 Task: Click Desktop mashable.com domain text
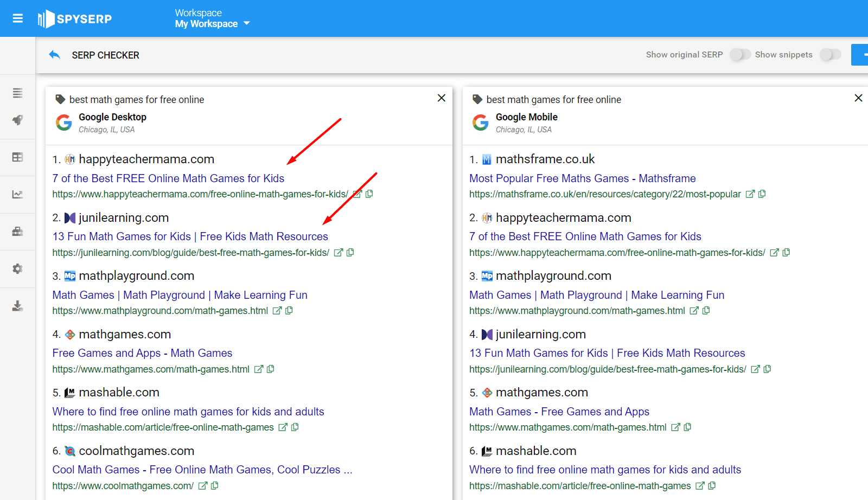pyautogui.click(x=119, y=393)
